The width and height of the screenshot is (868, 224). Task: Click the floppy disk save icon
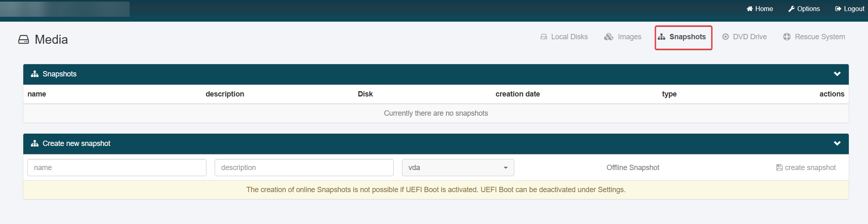pyautogui.click(x=779, y=168)
